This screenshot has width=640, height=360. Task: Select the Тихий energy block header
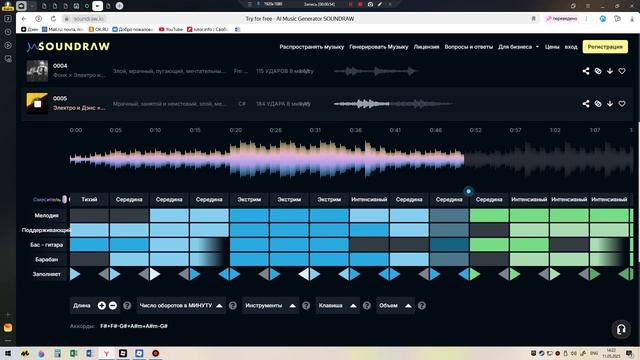pyautogui.click(x=89, y=200)
